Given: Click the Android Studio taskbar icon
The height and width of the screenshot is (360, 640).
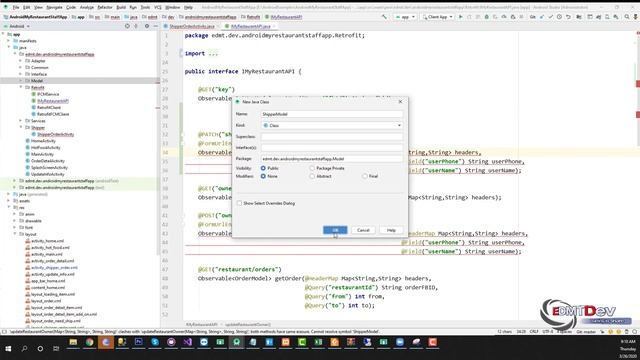Looking at the screenshot, I should point(236,342).
